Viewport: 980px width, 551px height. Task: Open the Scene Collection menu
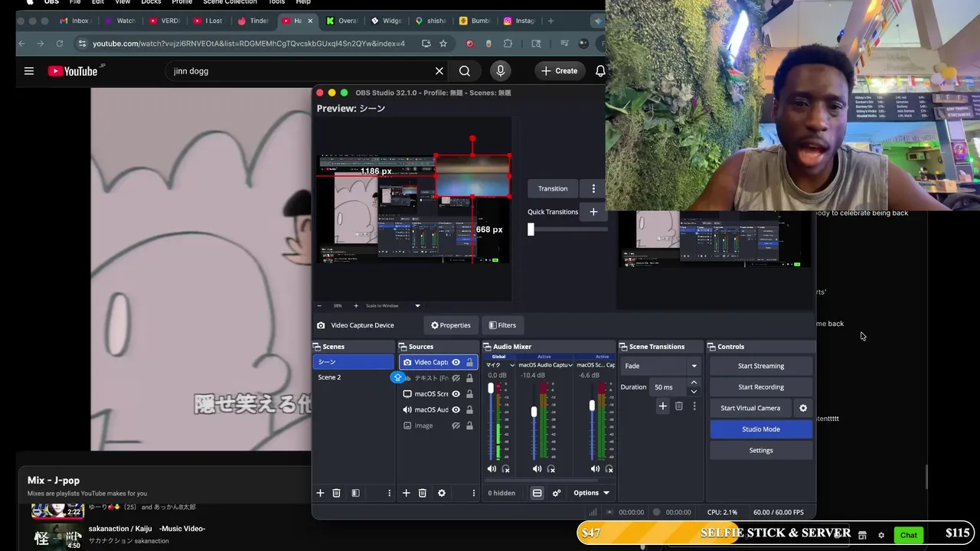(230, 2)
